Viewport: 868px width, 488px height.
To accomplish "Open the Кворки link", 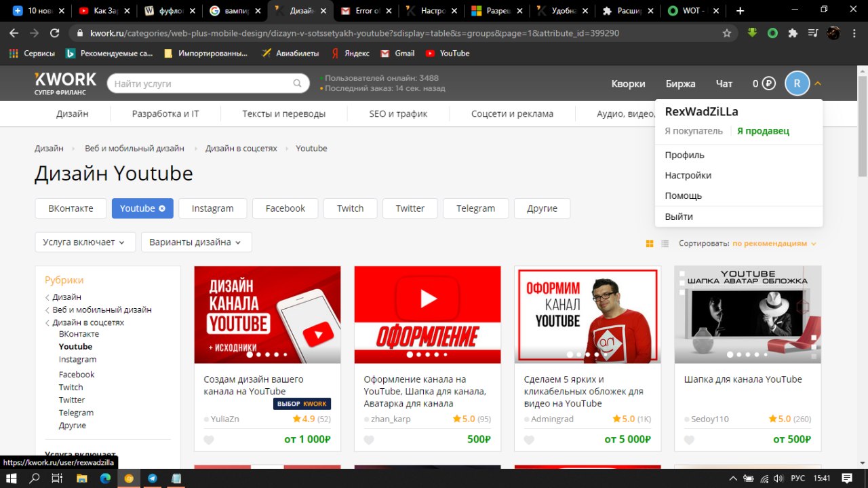I will 628,83.
